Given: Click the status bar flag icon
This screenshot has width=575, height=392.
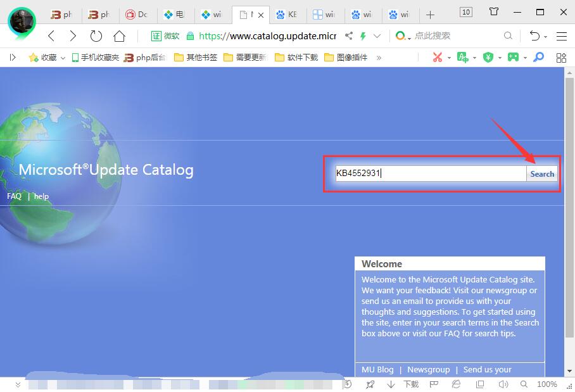Looking at the screenshot, I should (434, 384).
